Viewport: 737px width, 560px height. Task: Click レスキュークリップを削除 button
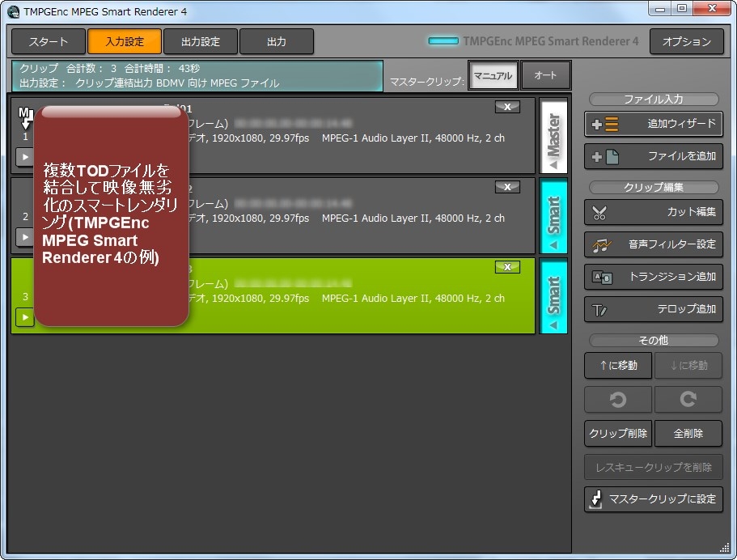click(x=654, y=468)
